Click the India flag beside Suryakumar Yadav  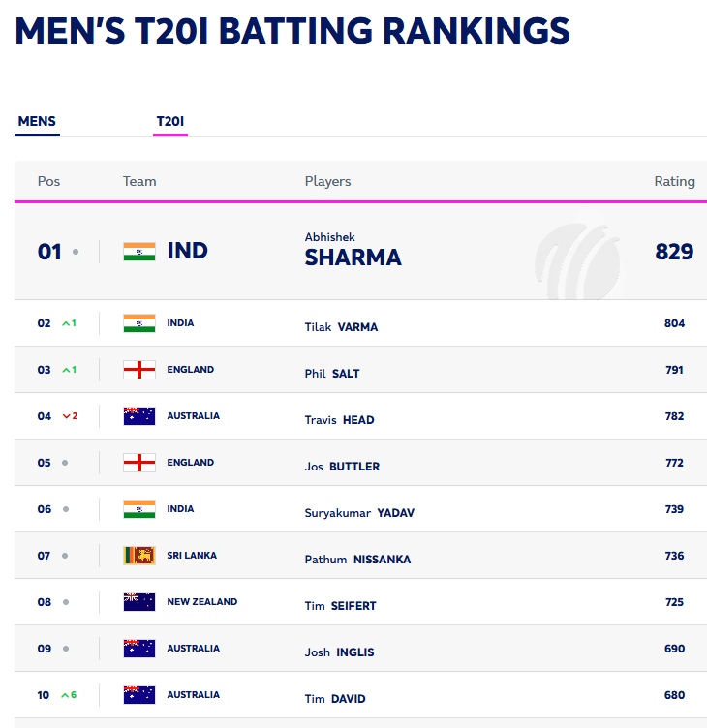138,509
